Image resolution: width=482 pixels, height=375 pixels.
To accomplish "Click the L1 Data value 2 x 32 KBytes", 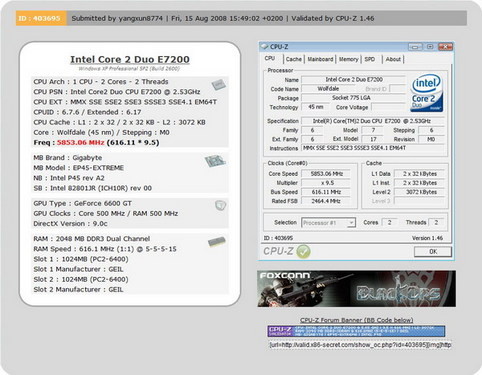I will point(420,174).
